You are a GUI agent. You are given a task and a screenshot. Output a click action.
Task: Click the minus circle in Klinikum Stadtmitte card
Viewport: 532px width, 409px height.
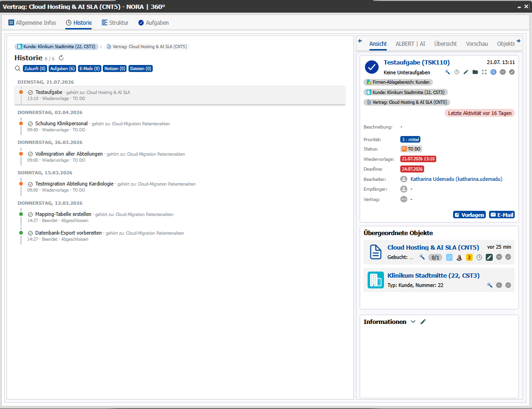click(x=499, y=285)
